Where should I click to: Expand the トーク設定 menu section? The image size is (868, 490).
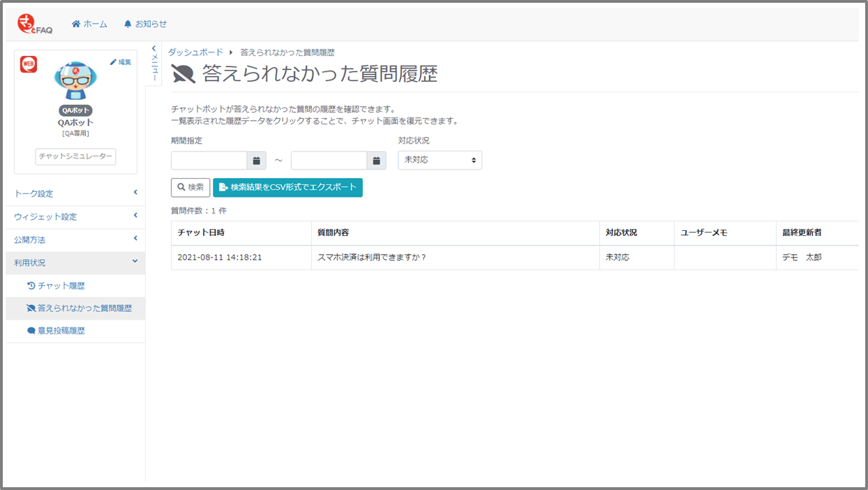(x=75, y=193)
